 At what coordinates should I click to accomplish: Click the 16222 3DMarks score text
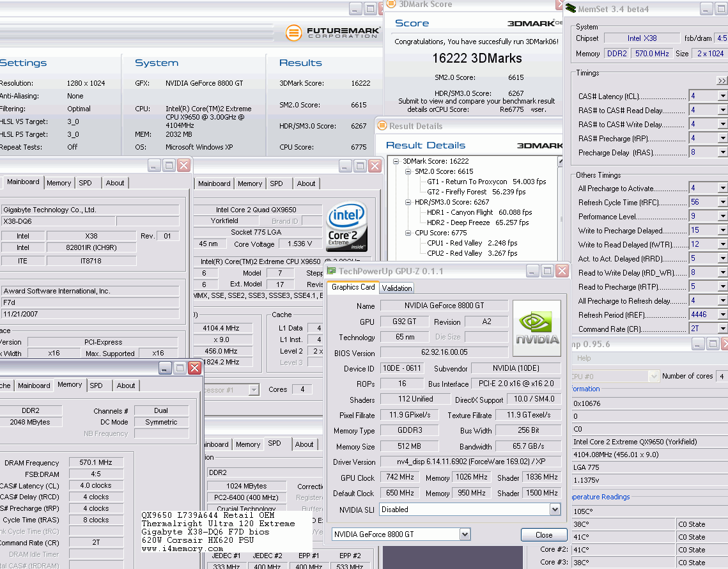coord(477,58)
